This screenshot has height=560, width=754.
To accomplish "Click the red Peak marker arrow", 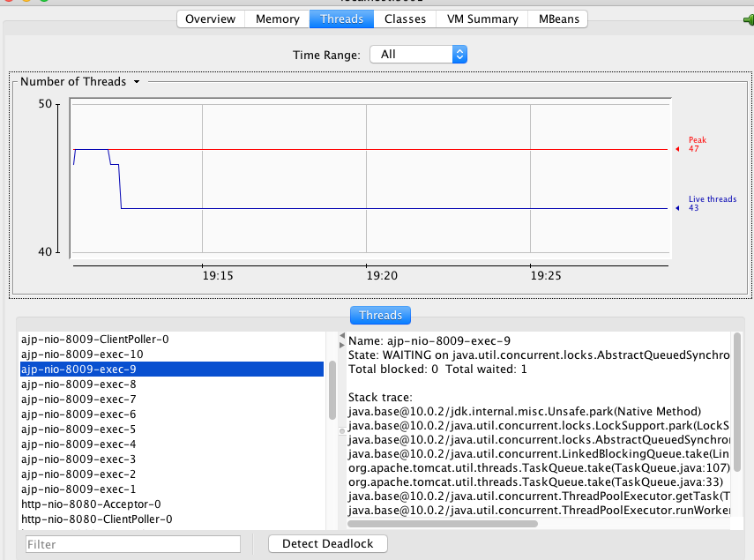I will [677, 149].
